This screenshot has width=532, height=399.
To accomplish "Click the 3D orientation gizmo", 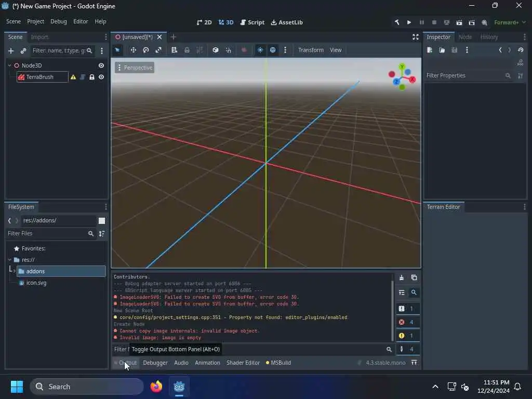I will [x=402, y=77].
